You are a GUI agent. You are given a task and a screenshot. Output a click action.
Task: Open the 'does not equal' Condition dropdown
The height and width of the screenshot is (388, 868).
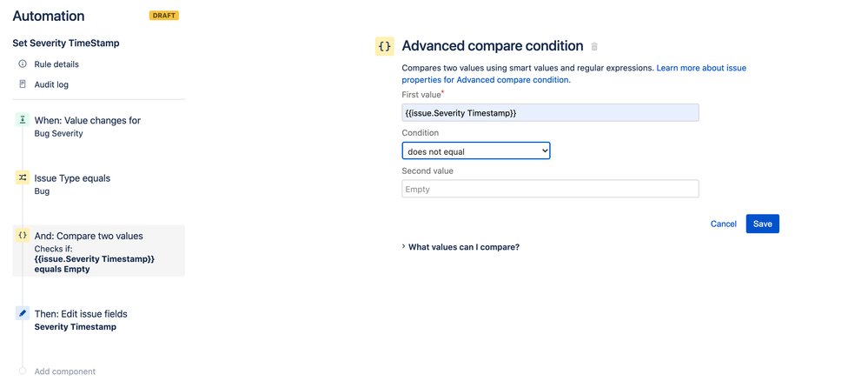[x=476, y=151]
